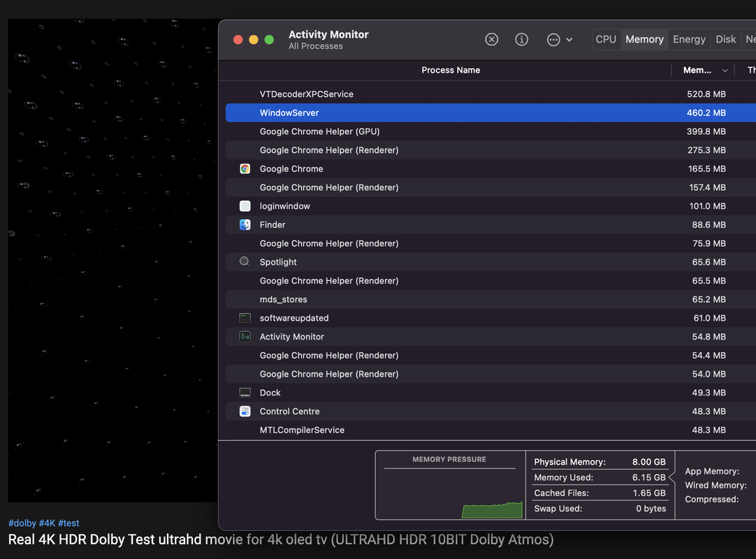Click the 520.8 MB memory value
The height and width of the screenshot is (559, 756).
(706, 94)
